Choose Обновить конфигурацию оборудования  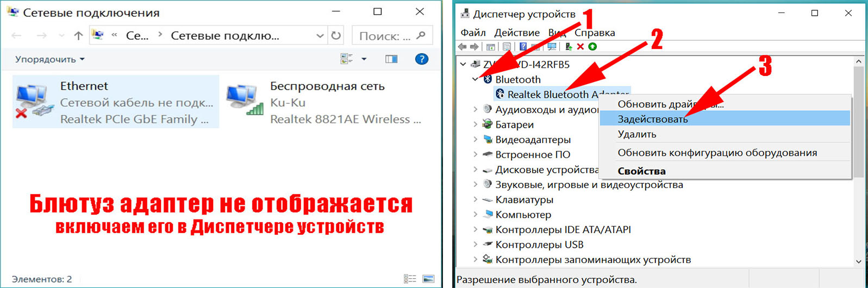coord(725,153)
